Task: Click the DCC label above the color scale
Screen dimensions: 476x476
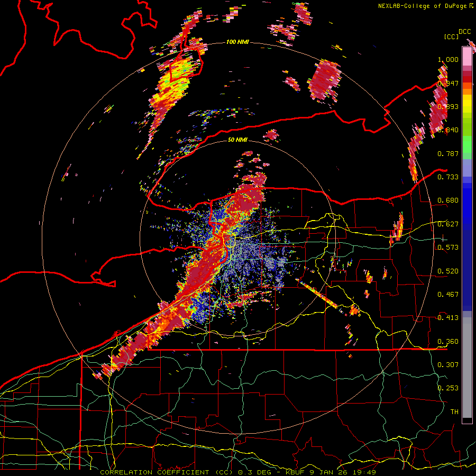Action: (x=464, y=31)
